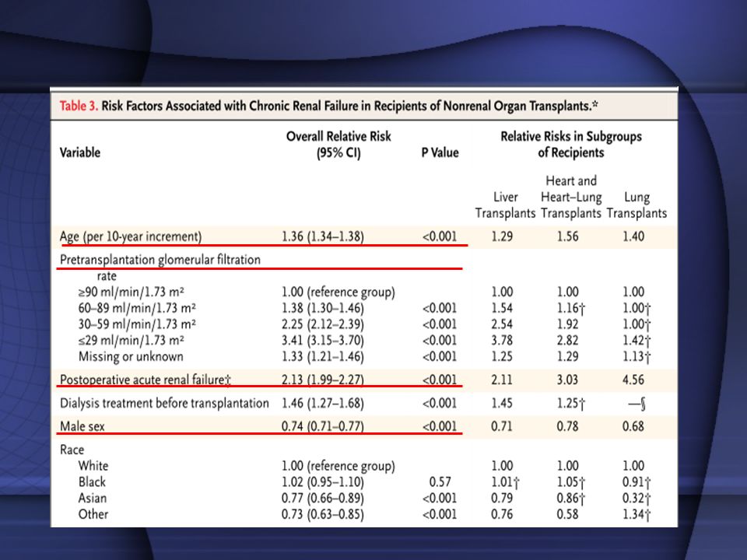Click heart value '2.82'

click(568, 341)
